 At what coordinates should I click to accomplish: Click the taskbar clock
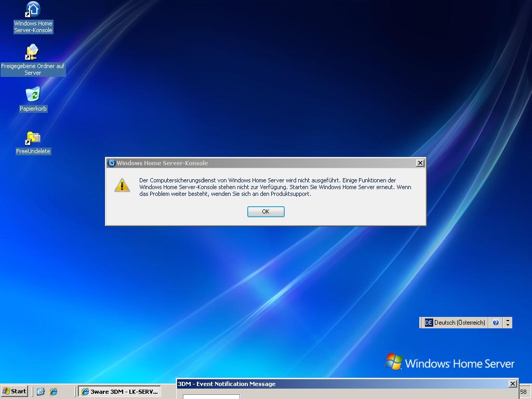tap(524, 392)
